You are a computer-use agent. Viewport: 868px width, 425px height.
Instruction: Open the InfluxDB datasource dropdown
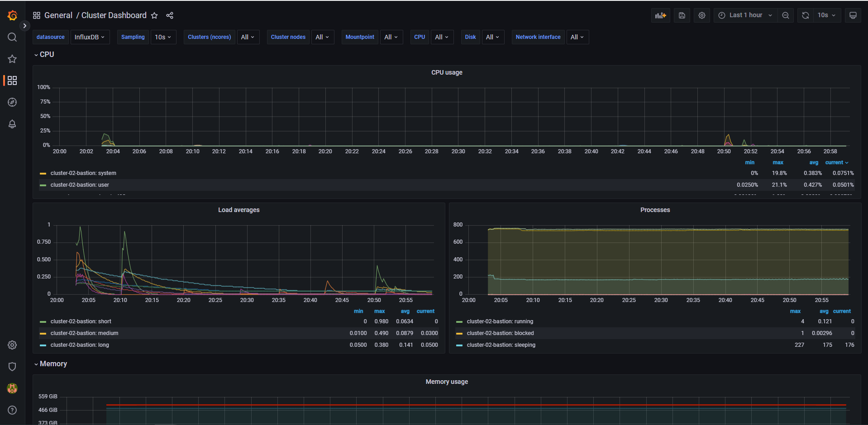tap(90, 37)
